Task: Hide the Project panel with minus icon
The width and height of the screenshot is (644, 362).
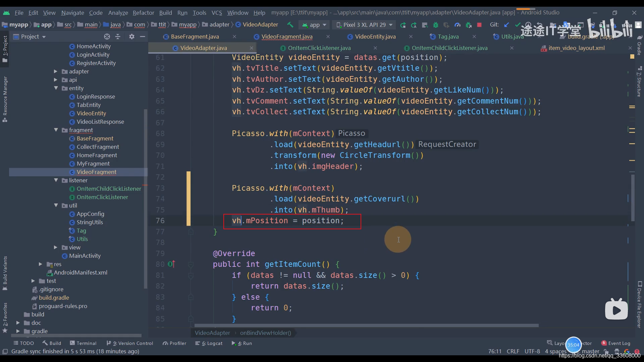Action: [x=143, y=37]
